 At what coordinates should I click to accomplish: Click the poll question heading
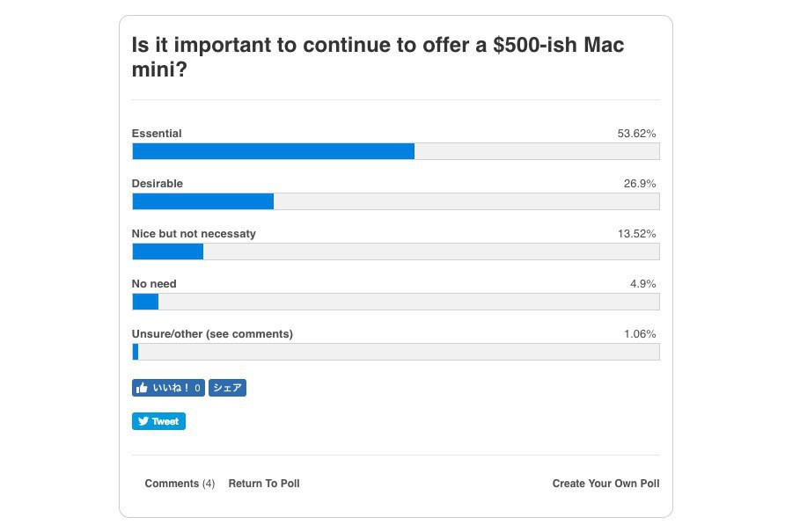pos(378,56)
